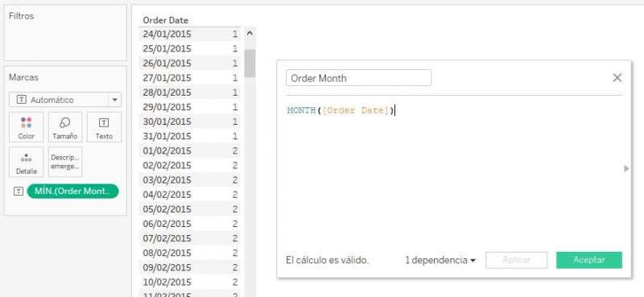644x297 pixels.
Task: Select the 03/02/2015 row
Action: click(x=190, y=180)
